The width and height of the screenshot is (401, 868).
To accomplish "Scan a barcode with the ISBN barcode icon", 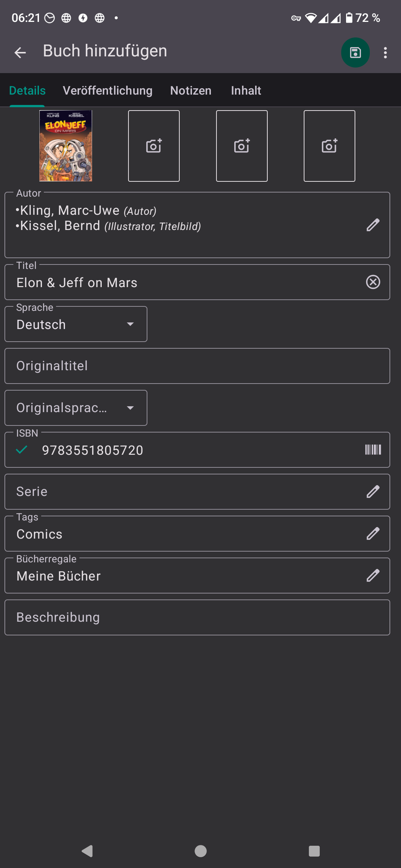I will (x=373, y=450).
